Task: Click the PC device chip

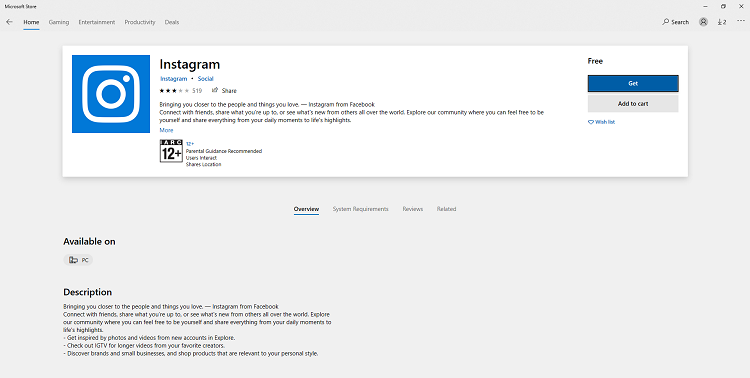Action: coord(78,260)
